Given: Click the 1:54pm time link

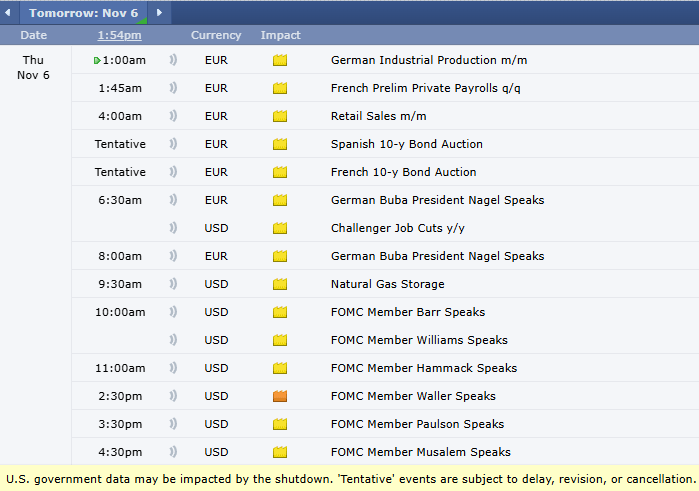Looking at the screenshot, I should point(119,35).
